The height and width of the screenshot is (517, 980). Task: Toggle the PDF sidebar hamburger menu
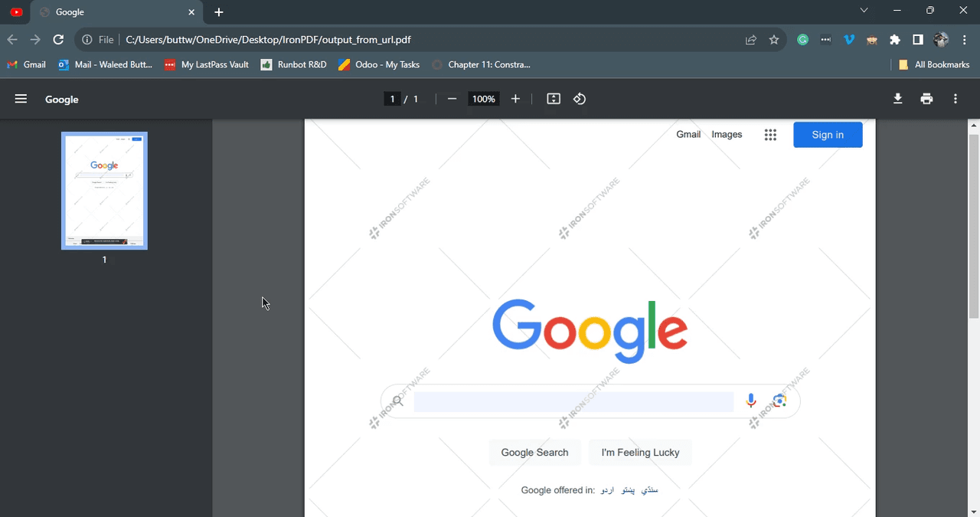click(21, 99)
